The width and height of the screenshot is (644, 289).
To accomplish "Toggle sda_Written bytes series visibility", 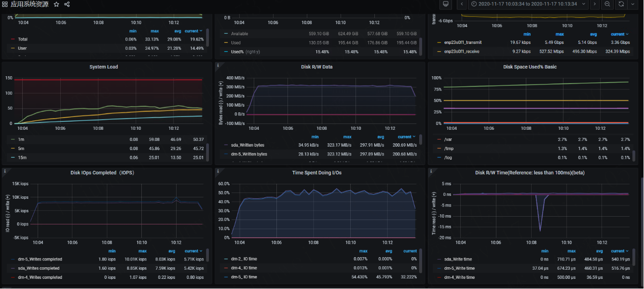I will pos(247,145).
